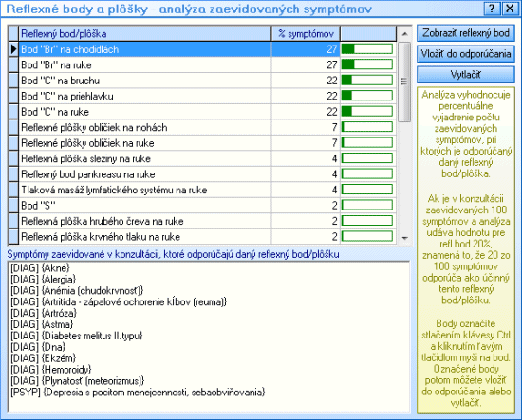Click progress bar of Bod "S" row
Viewport: 522px width, 420px height.
367,206
